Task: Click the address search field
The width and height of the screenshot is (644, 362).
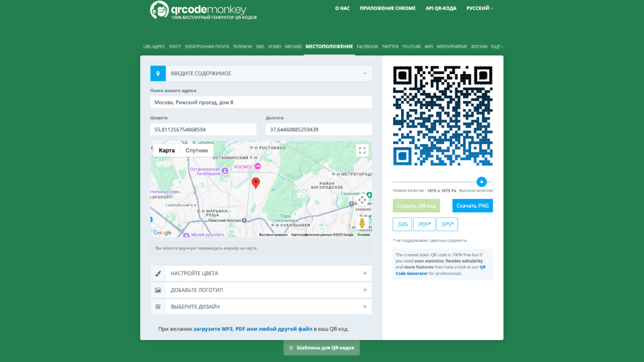Action: (261, 103)
